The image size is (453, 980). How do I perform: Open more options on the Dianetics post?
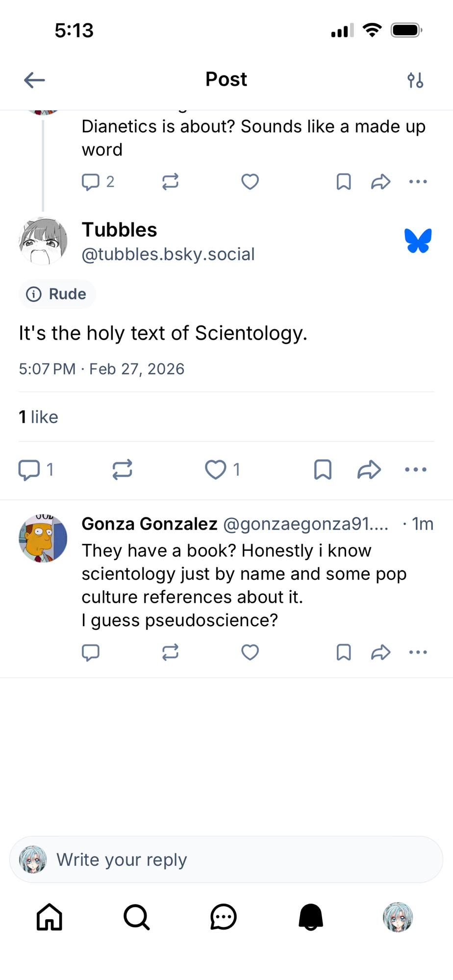[x=418, y=182]
